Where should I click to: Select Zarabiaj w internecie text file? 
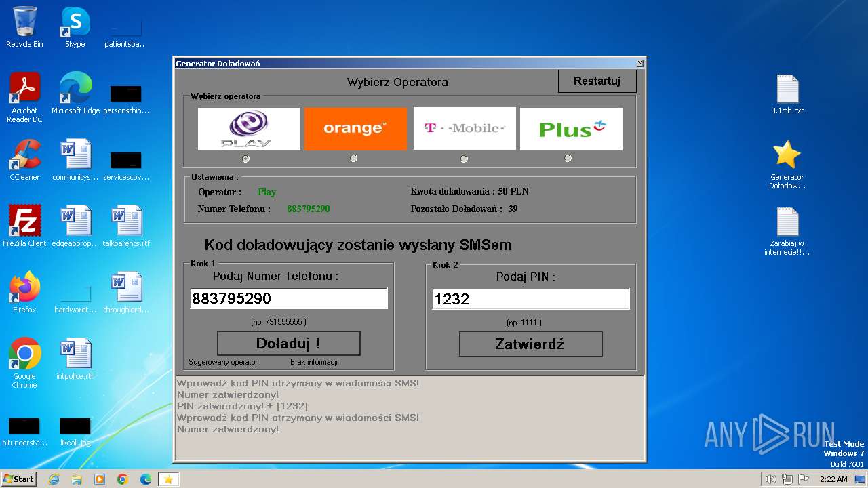pos(787,231)
